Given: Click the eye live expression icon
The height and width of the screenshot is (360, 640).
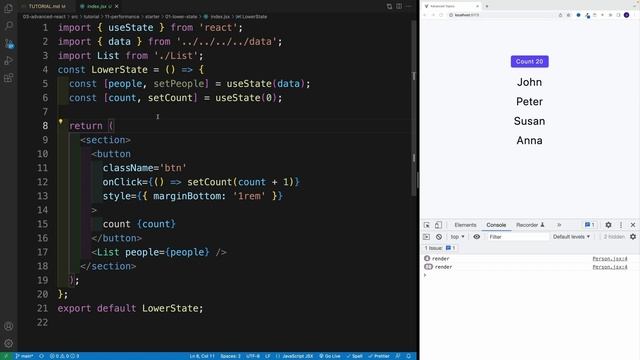Looking at the screenshot, I should coord(476,237).
